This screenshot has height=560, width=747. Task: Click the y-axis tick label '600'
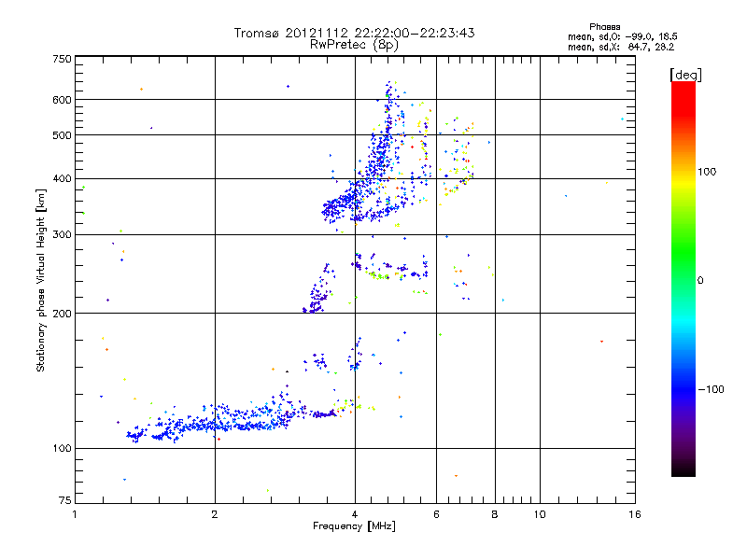(x=62, y=100)
